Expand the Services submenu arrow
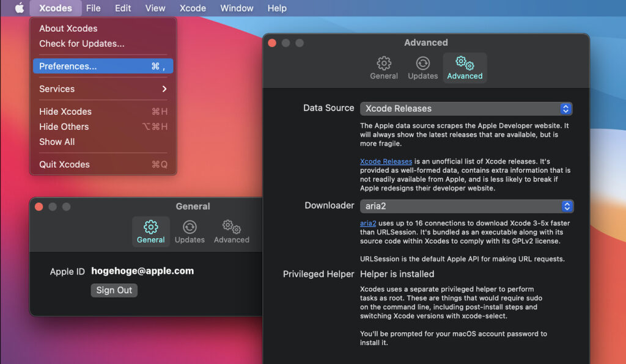Viewport: 626px width, 364px height. click(x=164, y=89)
